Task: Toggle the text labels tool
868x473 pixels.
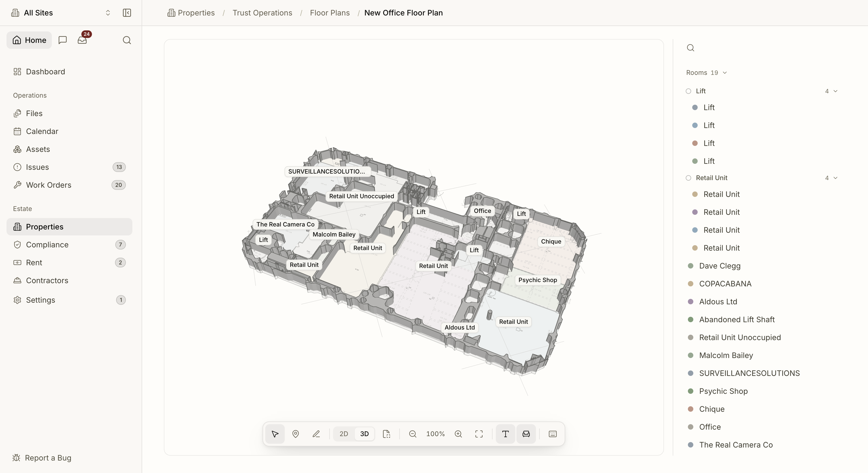Action: (505, 434)
